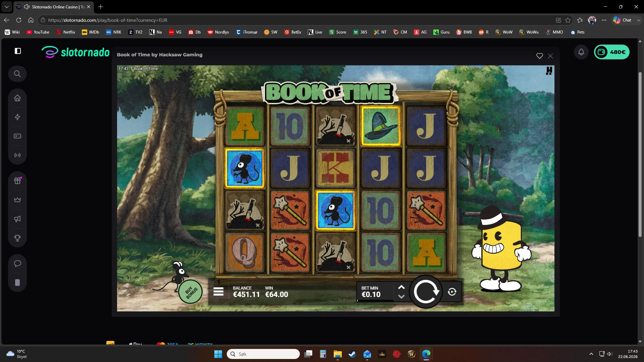
Task: Mute the Slotornado tab audio
Action: [x=26, y=7]
